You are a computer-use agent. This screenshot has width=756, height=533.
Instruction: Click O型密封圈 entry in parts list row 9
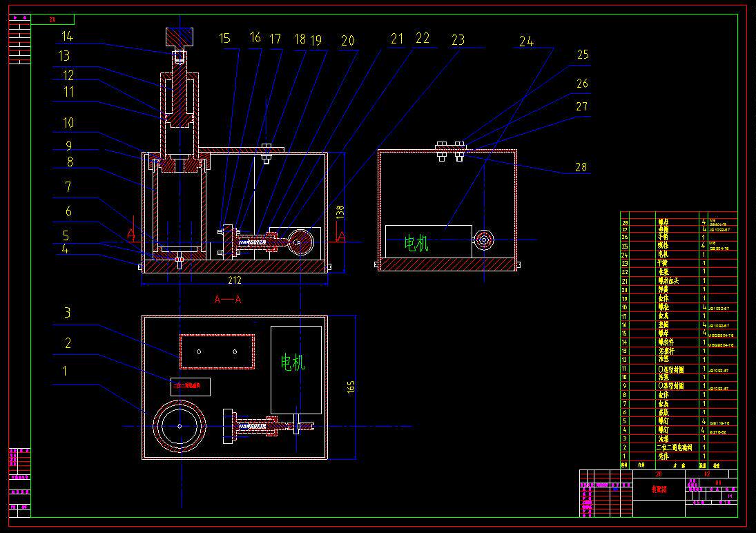[x=671, y=387]
